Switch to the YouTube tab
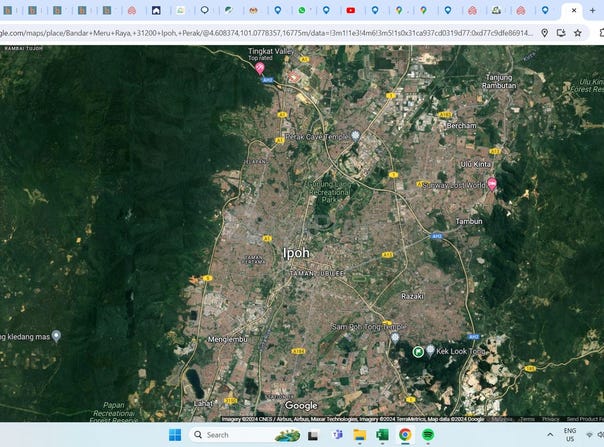Viewport: 604px width, 447px height. click(351, 10)
